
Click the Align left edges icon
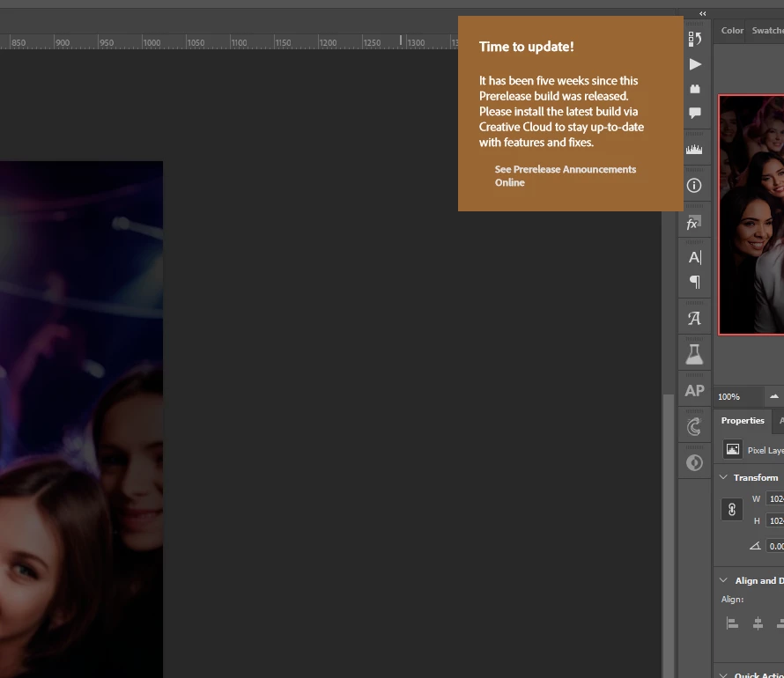coord(732,623)
